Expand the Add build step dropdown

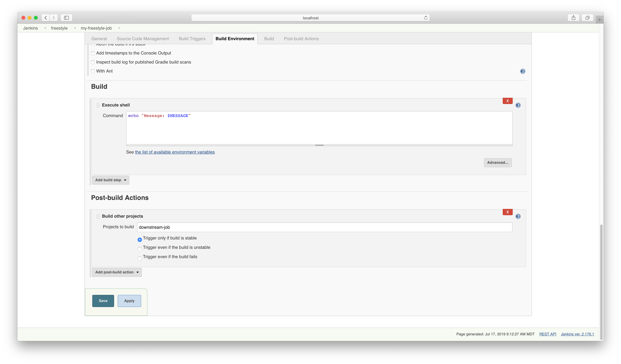(x=110, y=180)
